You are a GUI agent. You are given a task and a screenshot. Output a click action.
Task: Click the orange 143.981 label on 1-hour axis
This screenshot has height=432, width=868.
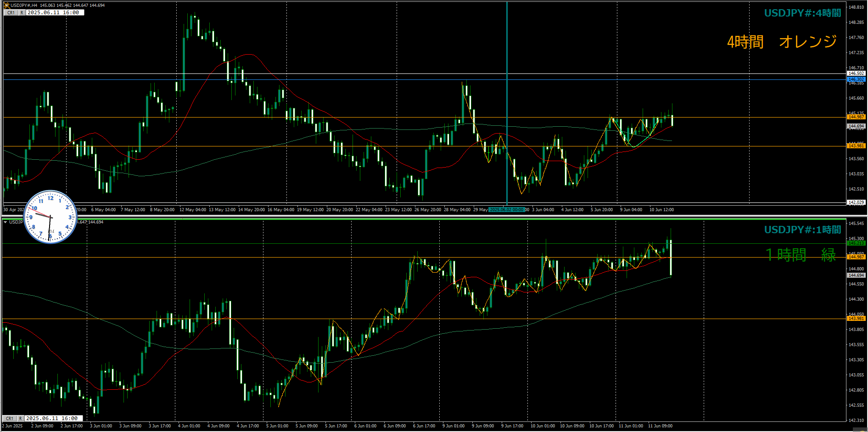click(x=856, y=319)
